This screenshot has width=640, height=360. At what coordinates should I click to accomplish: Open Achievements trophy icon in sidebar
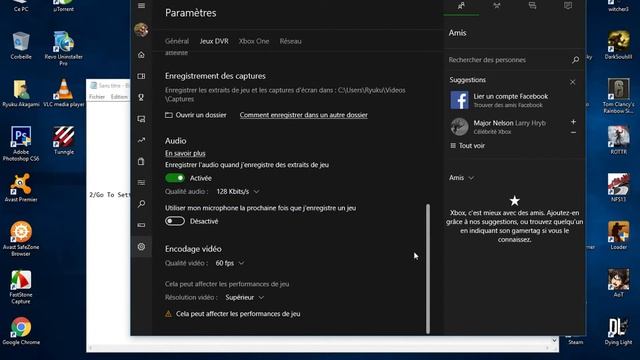[x=141, y=98]
